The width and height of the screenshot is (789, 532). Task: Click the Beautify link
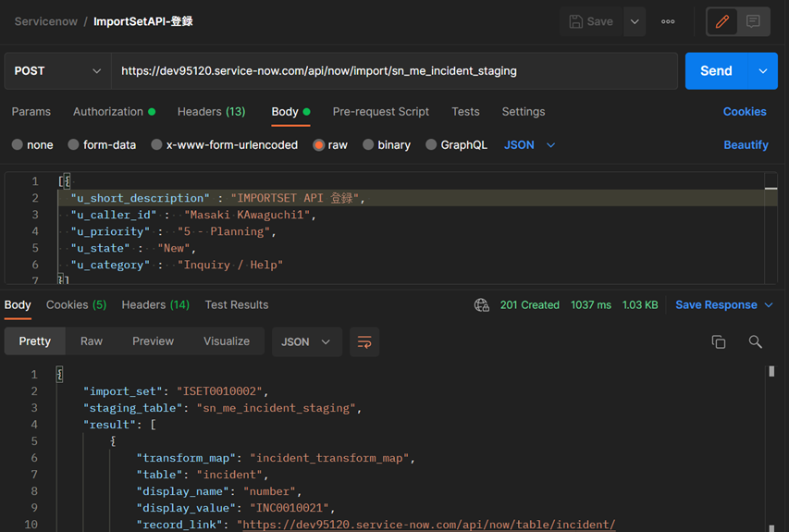(746, 144)
